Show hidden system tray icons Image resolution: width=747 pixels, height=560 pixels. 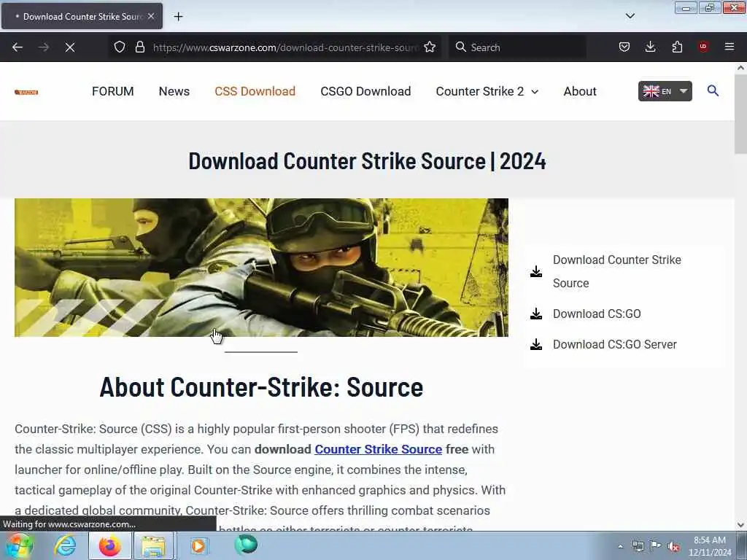coord(620,546)
